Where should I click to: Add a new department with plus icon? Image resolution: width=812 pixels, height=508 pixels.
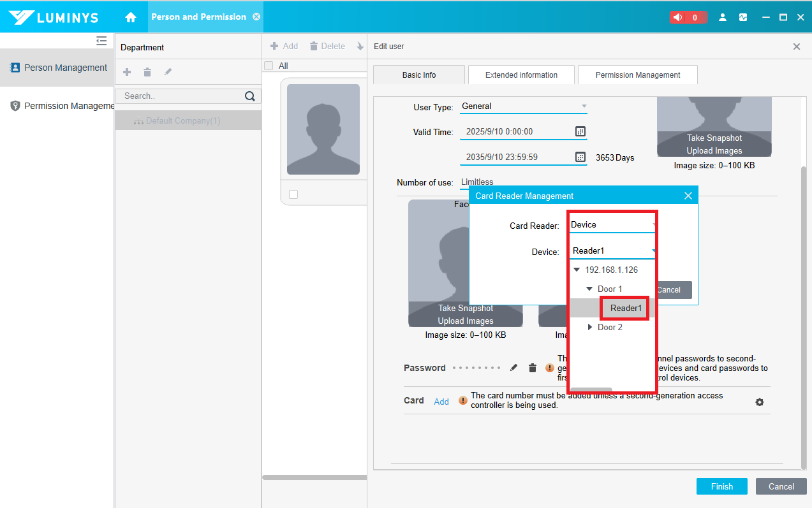click(127, 73)
